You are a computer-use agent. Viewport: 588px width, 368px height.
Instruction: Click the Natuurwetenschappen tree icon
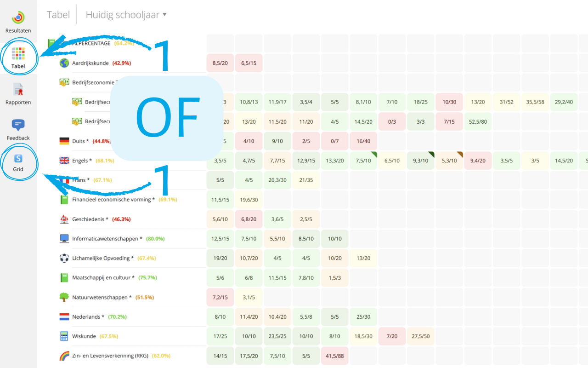point(64,297)
